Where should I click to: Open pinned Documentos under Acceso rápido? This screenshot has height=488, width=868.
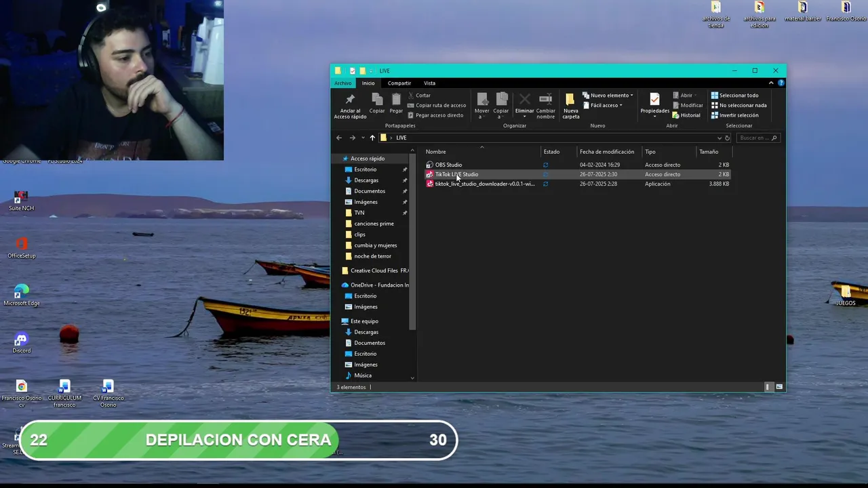(x=370, y=191)
